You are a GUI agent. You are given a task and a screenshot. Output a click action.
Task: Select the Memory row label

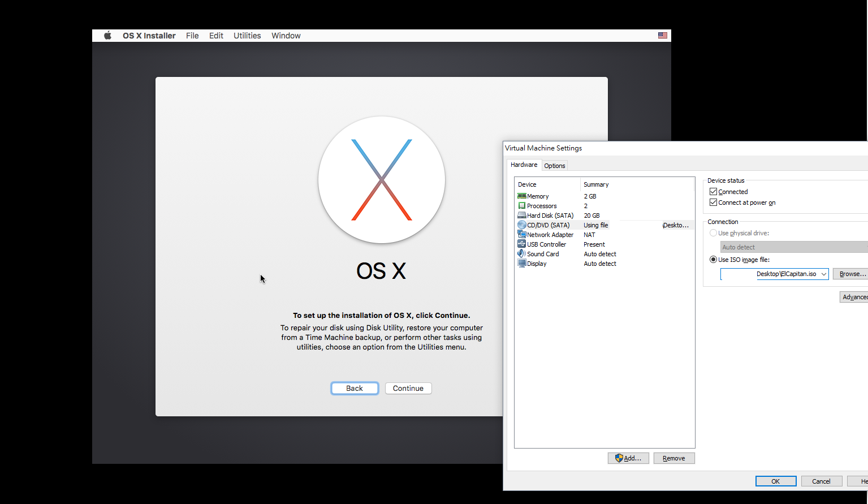click(x=538, y=196)
